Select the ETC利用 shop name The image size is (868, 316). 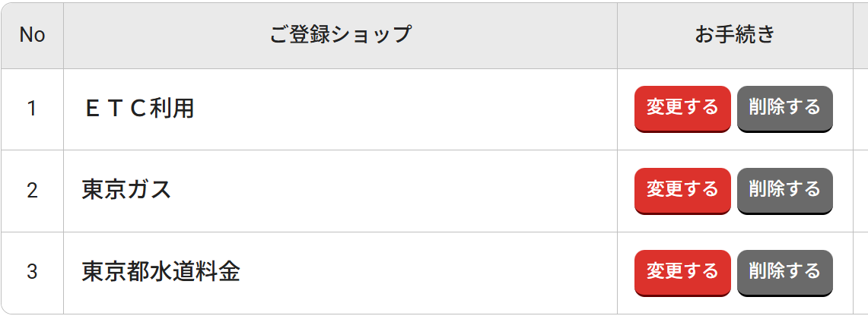coord(138,109)
